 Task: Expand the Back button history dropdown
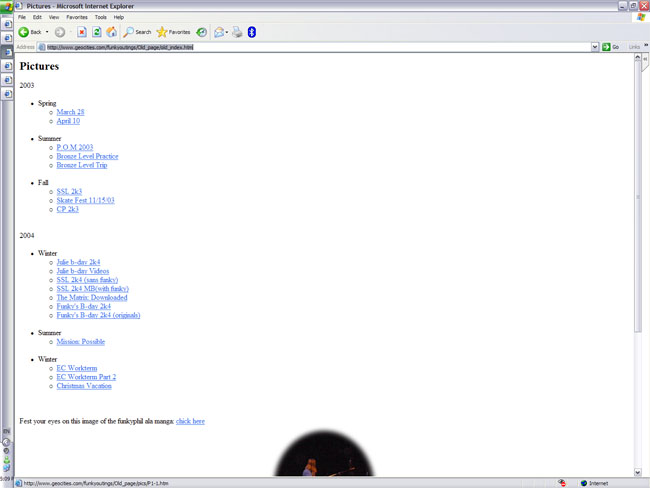pyautogui.click(x=46, y=32)
